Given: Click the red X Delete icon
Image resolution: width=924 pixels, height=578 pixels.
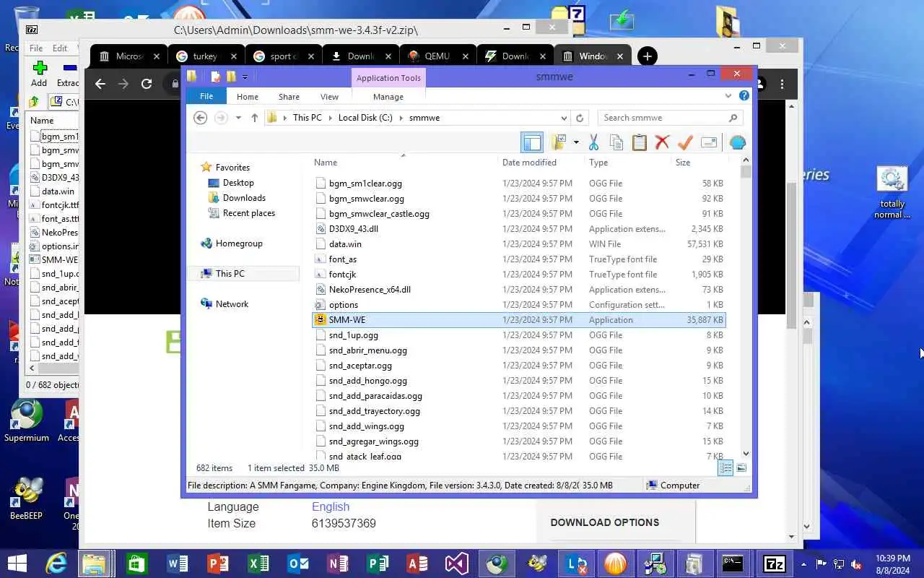Looking at the screenshot, I should [x=662, y=142].
